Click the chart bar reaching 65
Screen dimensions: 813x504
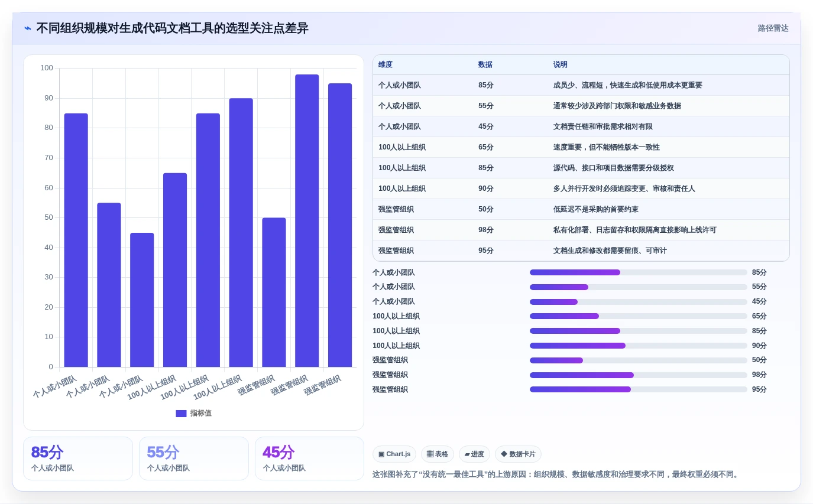pos(175,270)
